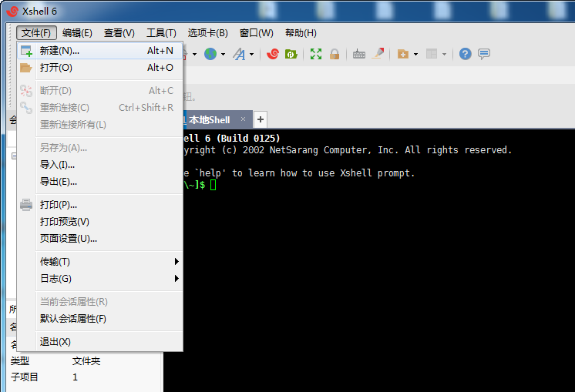Viewport: 575px width, 392px height.
Task: Open the Window menu 窗口(W)
Action: (x=257, y=33)
